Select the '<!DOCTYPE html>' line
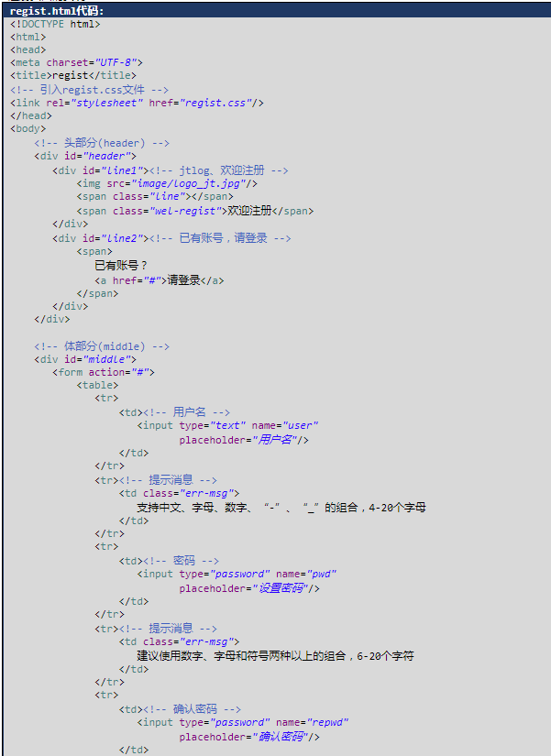 click(55, 24)
